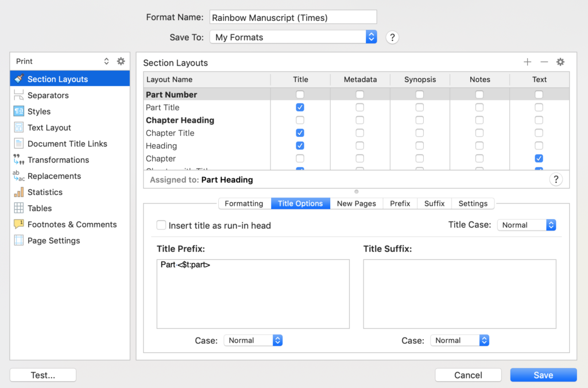Open the Print format type dropdown
588x388 pixels.
(x=62, y=61)
